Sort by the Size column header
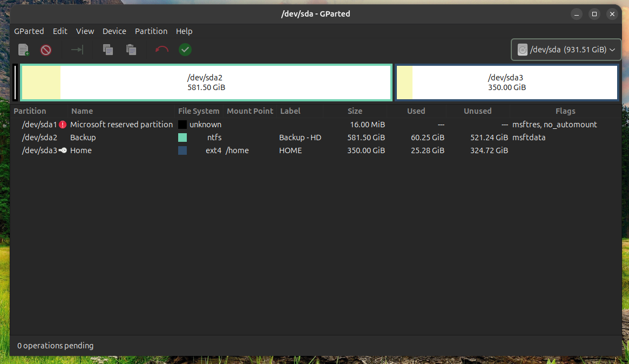The width and height of the screenshot is (629, 364). (x=355, y=111)
